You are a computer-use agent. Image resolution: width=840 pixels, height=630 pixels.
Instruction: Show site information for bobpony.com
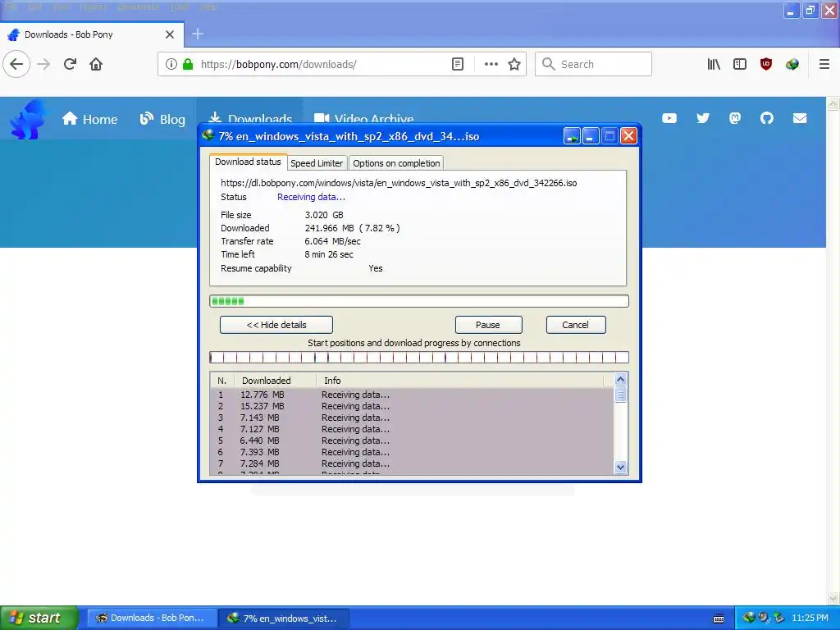tap(171, 64)
